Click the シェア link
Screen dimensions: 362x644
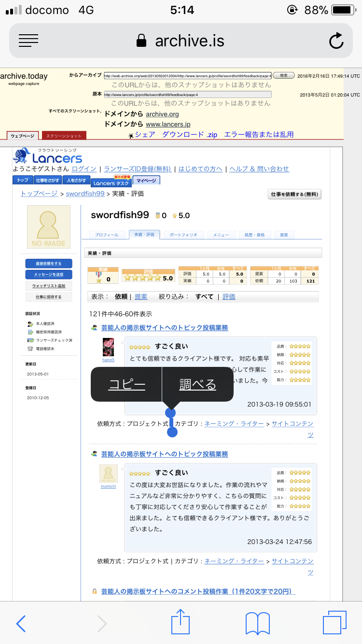click(145, 134)
